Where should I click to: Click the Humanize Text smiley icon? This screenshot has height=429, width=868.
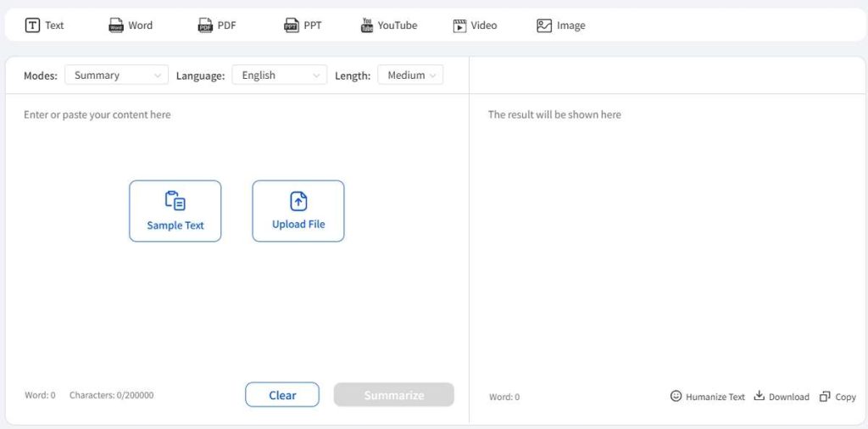tap(676, 396)
